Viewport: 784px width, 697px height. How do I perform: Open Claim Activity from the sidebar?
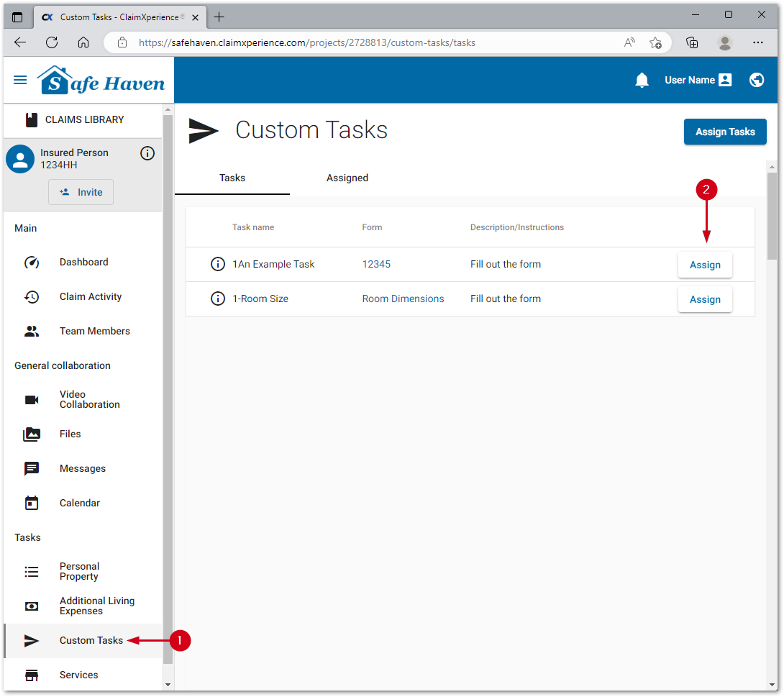point(32,296)
